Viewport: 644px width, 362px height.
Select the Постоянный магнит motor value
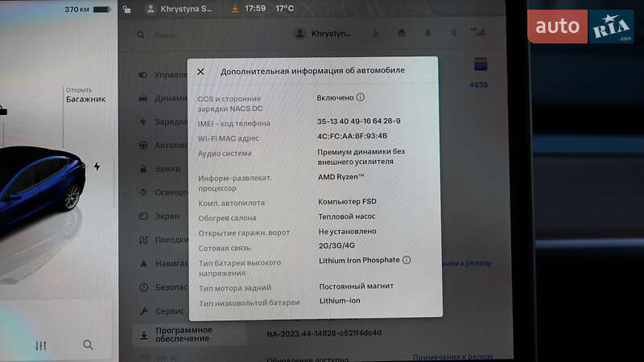pos(356,286)
